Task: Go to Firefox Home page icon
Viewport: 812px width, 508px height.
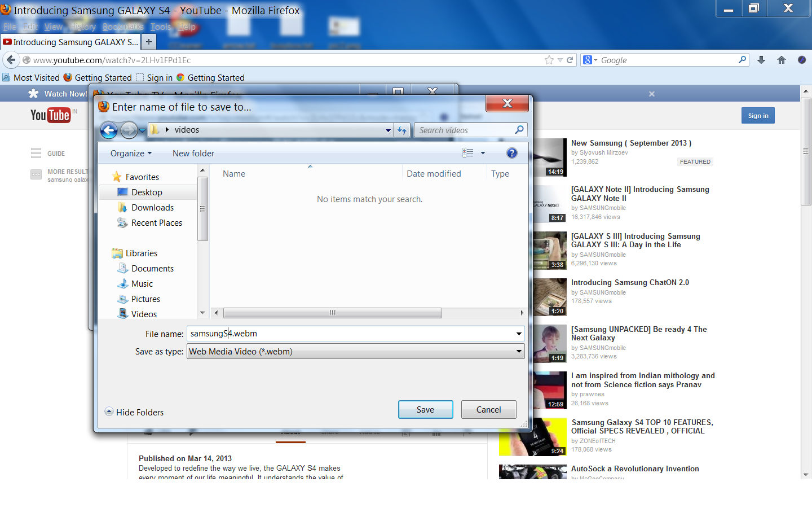Action: (782, 60)
